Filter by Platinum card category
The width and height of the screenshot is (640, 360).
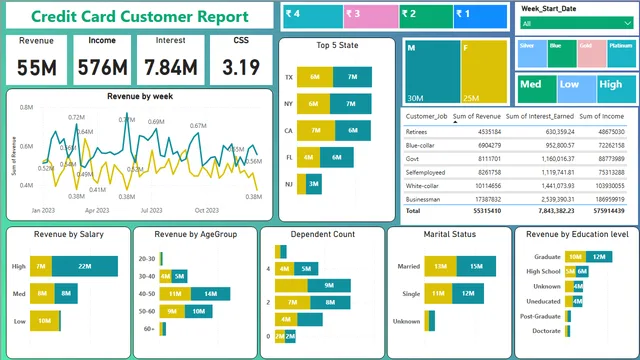click(622, 53)
